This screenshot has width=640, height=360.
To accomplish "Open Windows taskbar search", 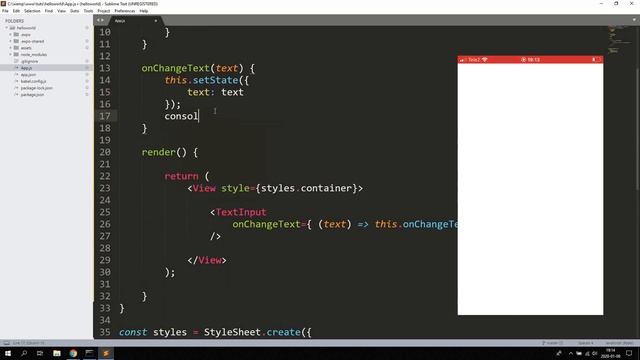I will (x=24, y=353).
